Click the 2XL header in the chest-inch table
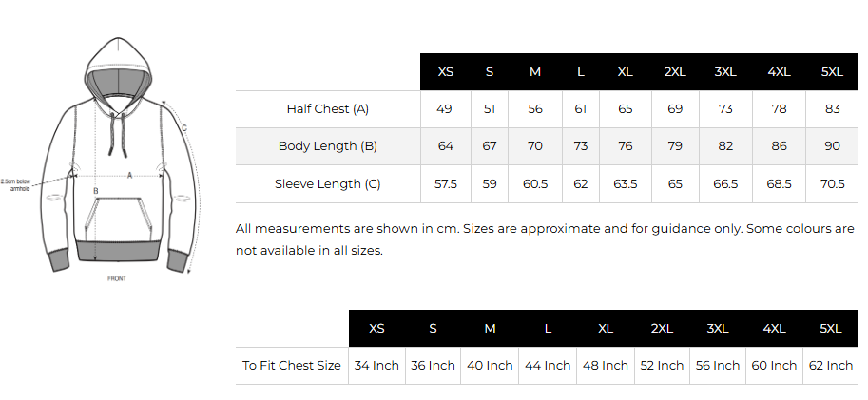Viewport: 868px width, 400px height. pos(662,329)
